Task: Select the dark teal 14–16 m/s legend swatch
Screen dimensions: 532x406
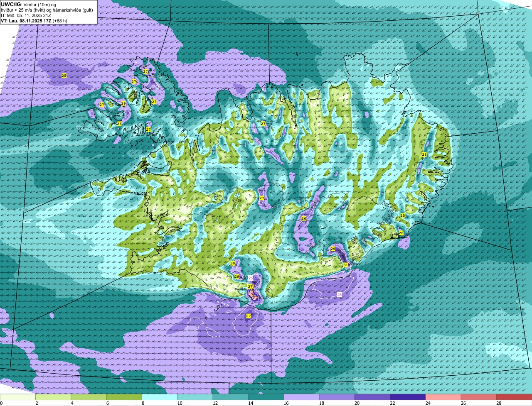Action: [266, 397]
